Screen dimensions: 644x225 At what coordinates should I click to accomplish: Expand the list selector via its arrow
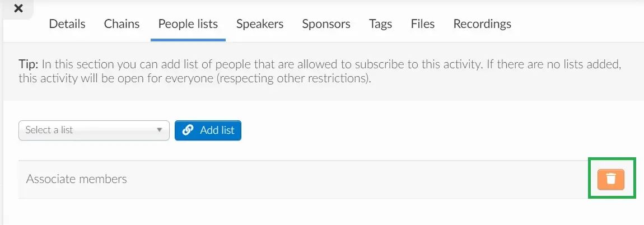pyautogui.click(x=160, y=130)
